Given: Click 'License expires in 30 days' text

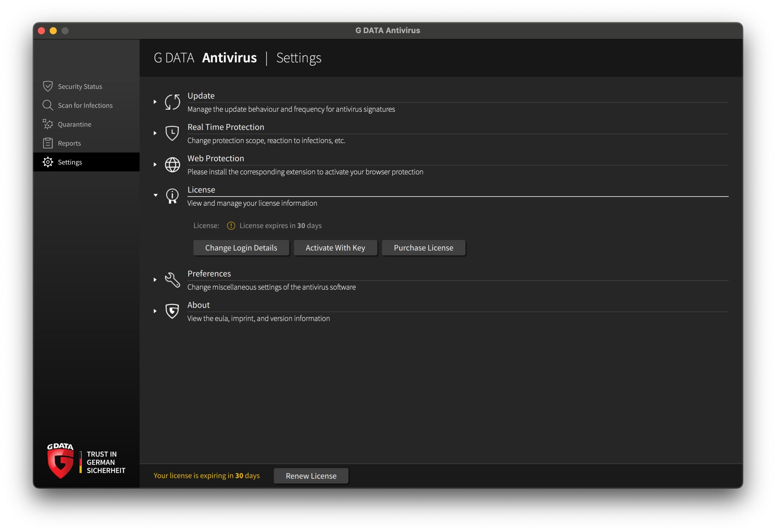Looking at the screenshot, I should pyautogui.click(x=280, y=226).
